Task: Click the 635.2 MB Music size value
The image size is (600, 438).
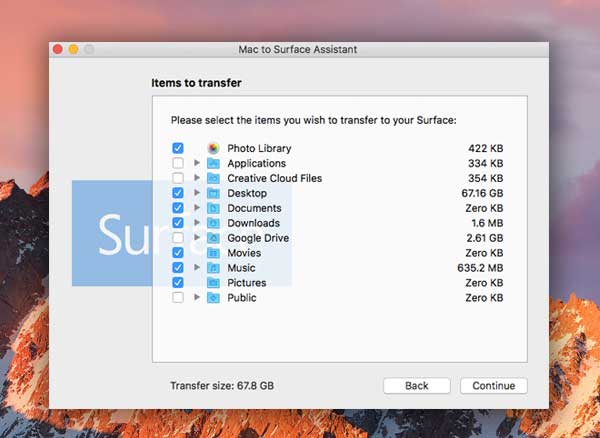Action: coord(480,268)
